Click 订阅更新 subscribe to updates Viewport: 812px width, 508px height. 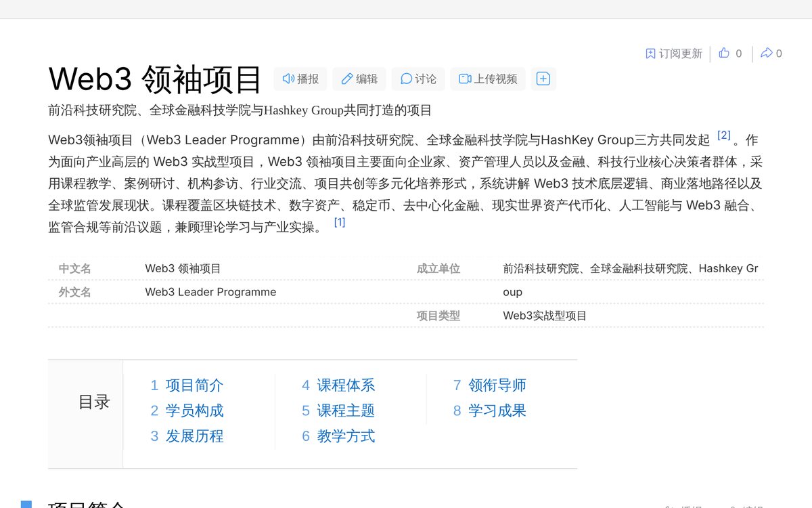674,54
